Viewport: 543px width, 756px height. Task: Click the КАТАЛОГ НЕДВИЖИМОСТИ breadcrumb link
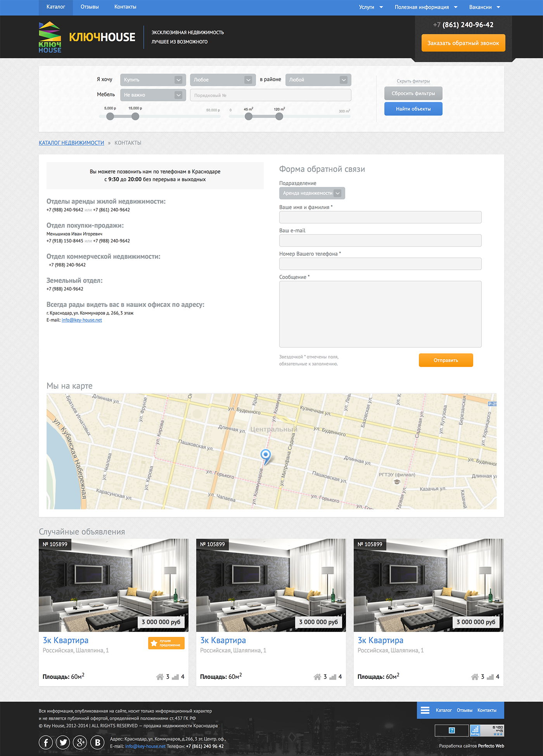pos(71,143)
